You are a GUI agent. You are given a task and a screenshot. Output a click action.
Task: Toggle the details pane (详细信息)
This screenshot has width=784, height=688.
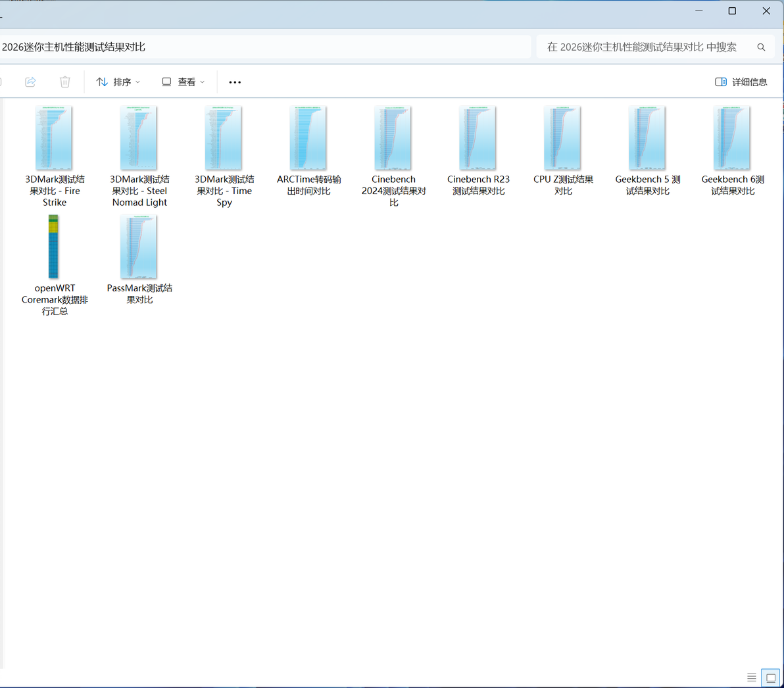741,82
